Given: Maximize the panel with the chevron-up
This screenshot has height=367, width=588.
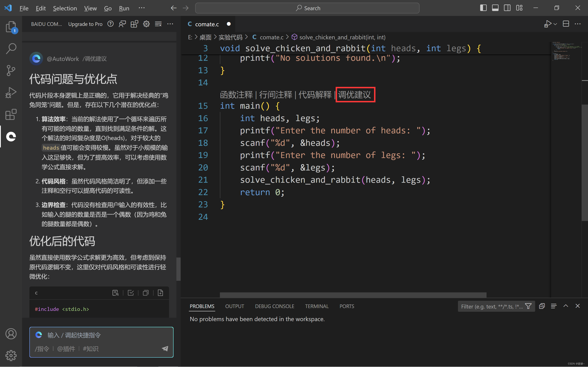Looking at the screenshot, I should click(x=566, y=306).
